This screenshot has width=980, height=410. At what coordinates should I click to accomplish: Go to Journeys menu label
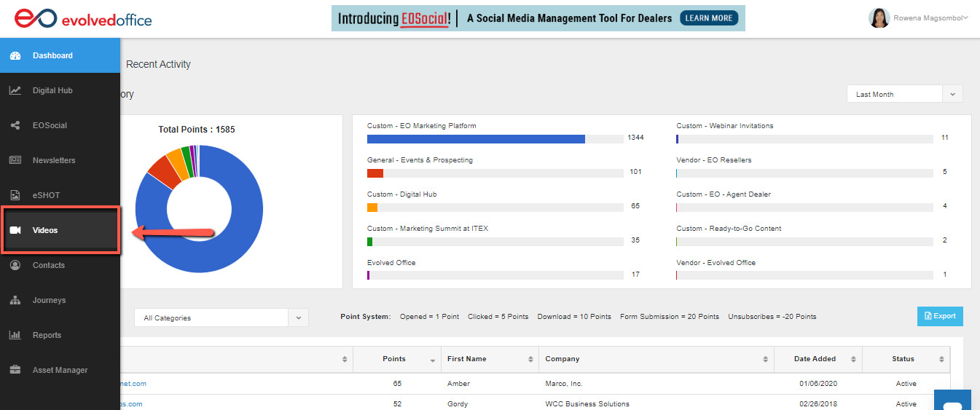(49, 300)
